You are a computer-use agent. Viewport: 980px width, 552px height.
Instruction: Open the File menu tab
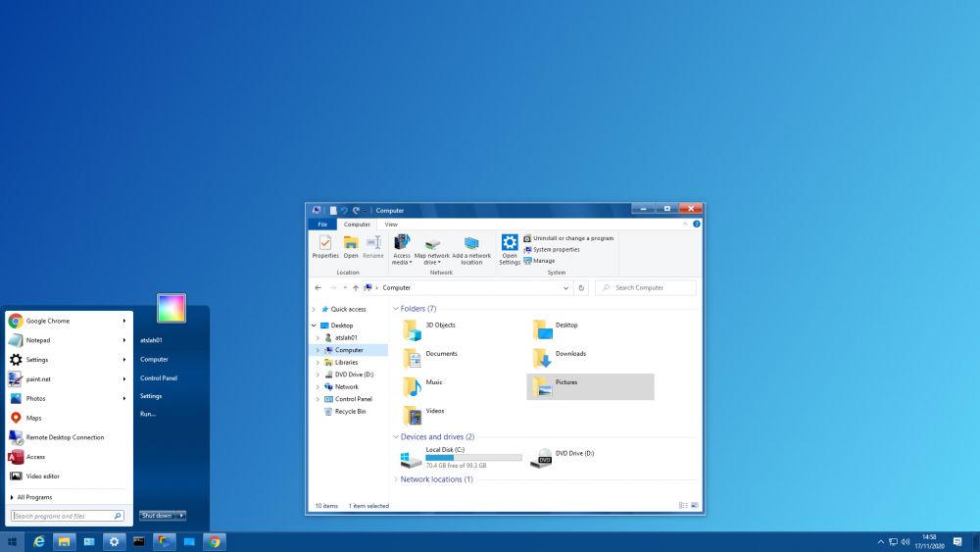tap(322, 225)
